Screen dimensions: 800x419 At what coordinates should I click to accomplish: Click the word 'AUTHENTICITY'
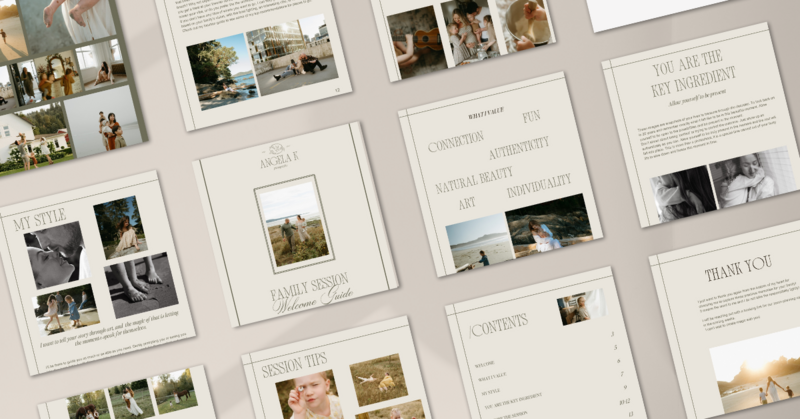(519, 147)
